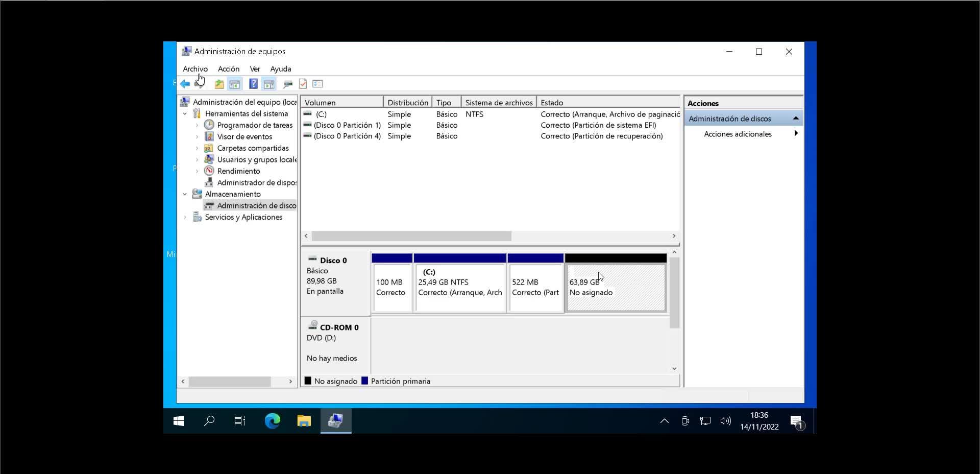Select the 63,89 GB unallocated partition block
Screen dimensions: 980x474
[616, 288]
